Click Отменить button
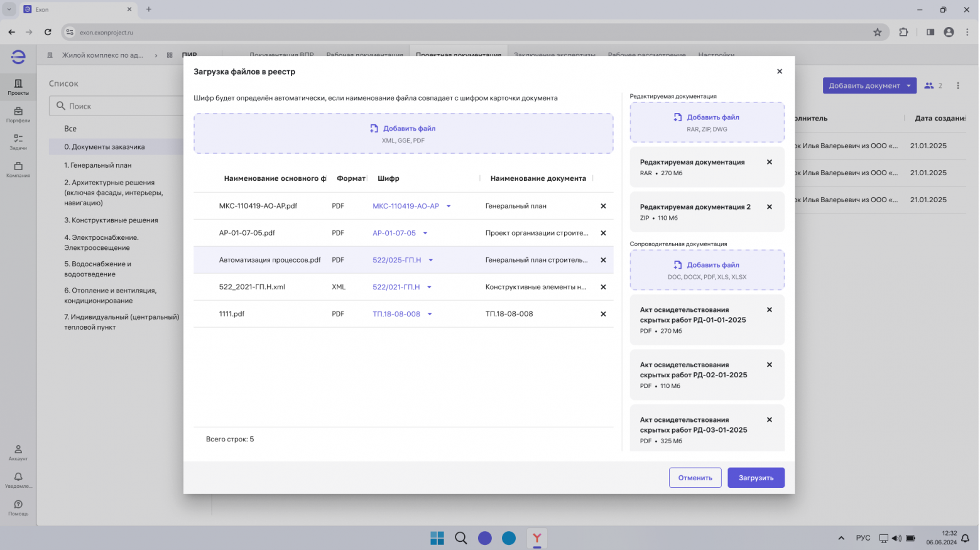980x550 pixels. pyautogui.click(x=695, y=478)
